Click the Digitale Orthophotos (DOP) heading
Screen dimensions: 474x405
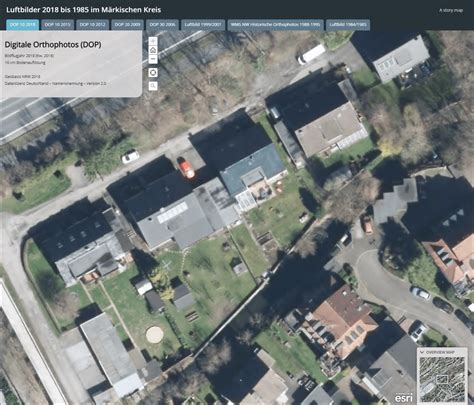[53, 44]
